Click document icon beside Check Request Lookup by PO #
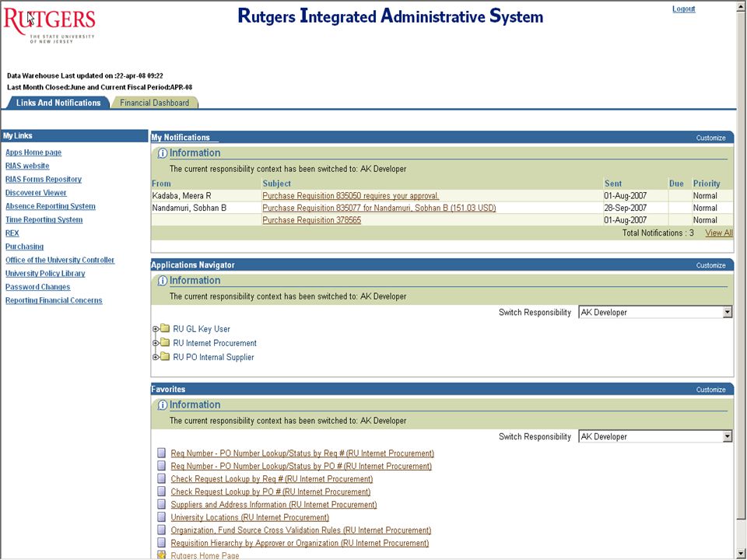 (x=162, y=492)
